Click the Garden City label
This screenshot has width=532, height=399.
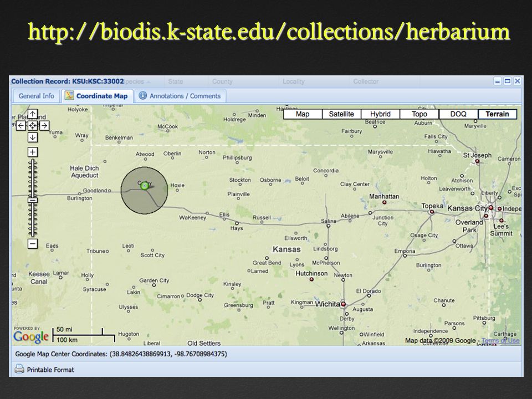click(x=154, y=280)
